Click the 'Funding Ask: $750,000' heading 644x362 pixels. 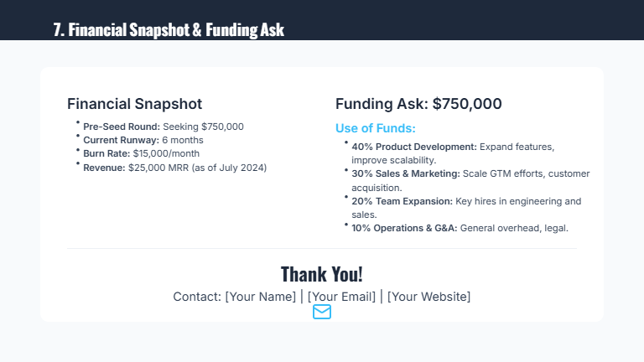coord(418,104)
